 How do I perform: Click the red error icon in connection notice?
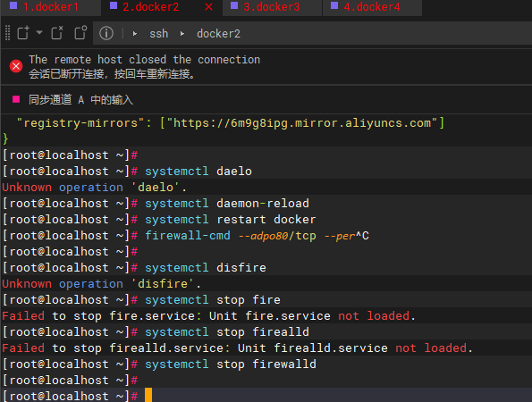point(16,66)
